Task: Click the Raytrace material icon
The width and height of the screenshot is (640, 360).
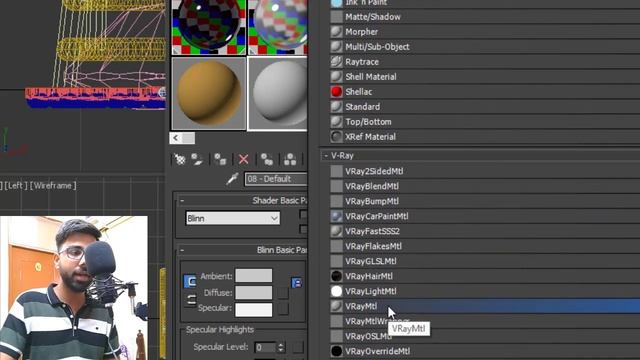Action: click(336, 62)
